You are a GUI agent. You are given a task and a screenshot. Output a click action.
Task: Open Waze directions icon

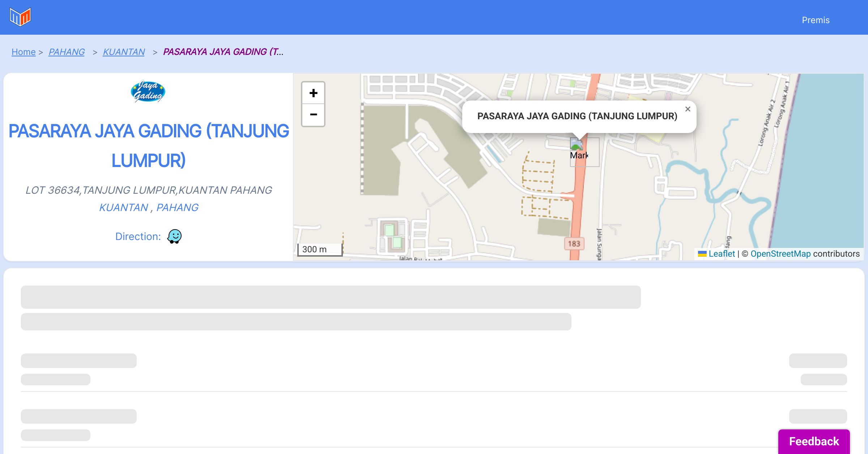click(x=174, y=236)
